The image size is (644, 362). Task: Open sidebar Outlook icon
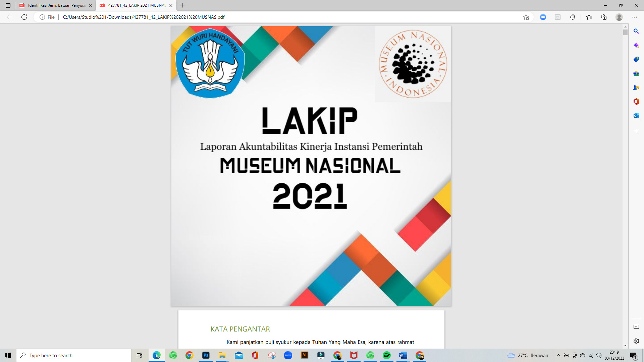coord(636,116)
